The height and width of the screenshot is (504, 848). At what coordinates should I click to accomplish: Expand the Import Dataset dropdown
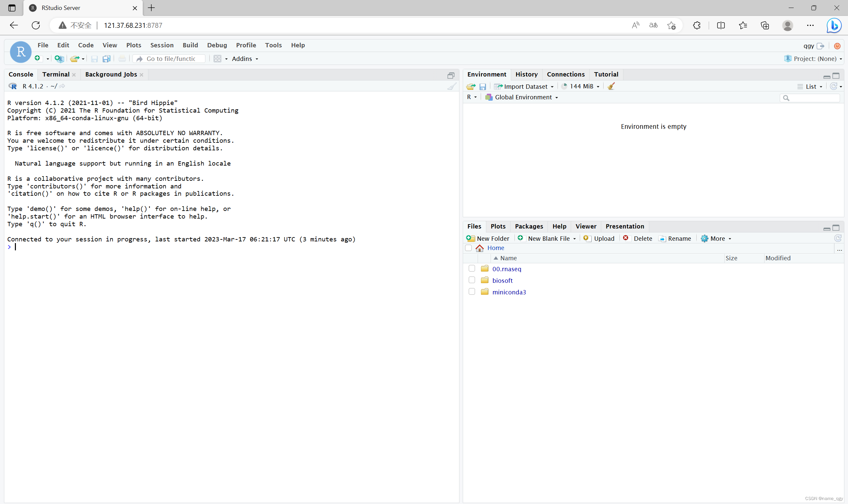coord(524,87)
